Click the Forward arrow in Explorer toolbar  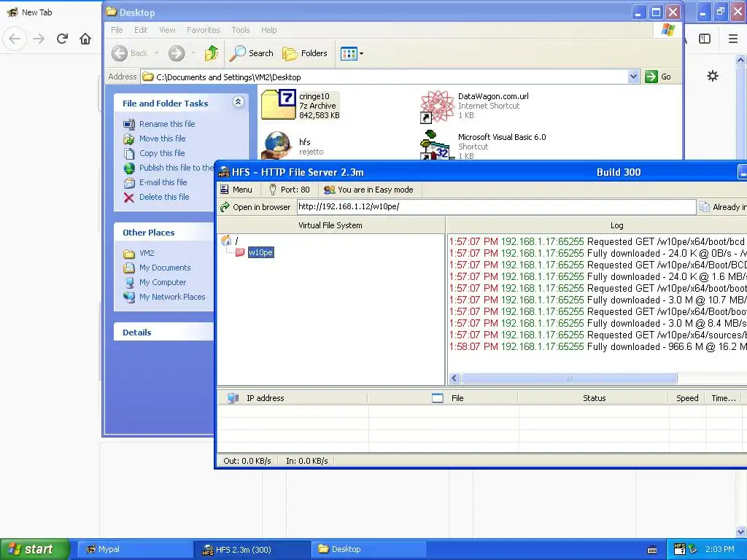tap(177, 53)
